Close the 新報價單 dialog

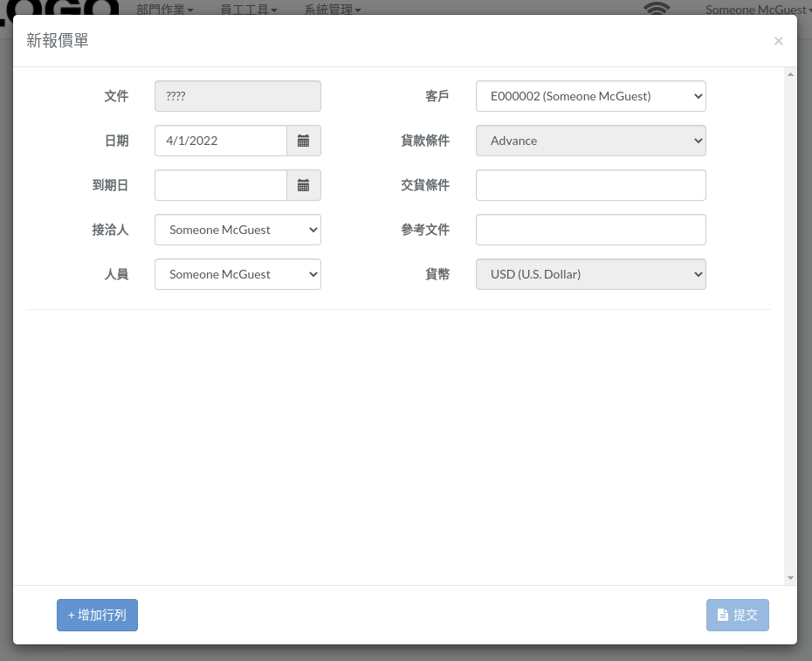click(x=778, y=41)
